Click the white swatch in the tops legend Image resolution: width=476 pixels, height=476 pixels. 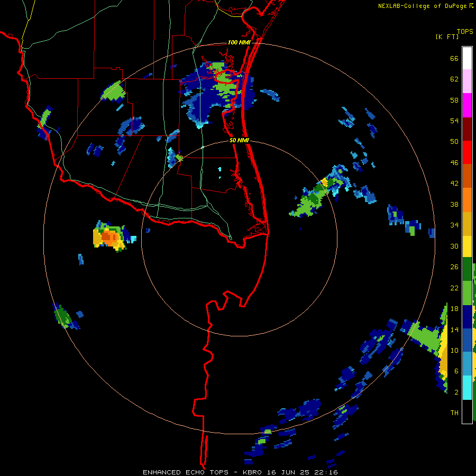coord(467,58)
